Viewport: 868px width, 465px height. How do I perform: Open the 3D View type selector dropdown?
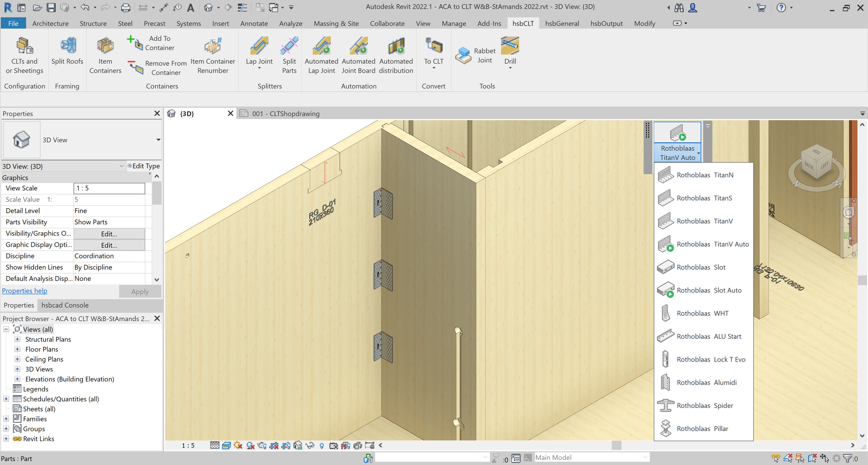pyautogui.click(x=158, y=140)
